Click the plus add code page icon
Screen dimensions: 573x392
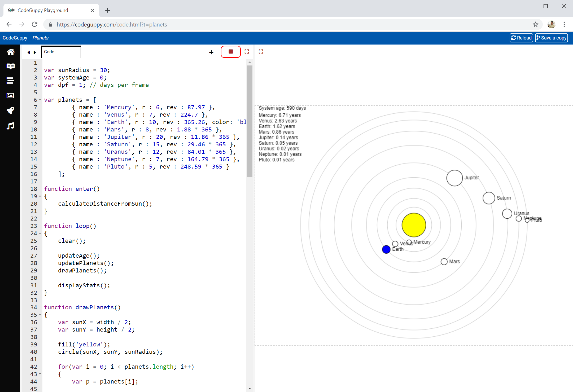tap(211, 52)
